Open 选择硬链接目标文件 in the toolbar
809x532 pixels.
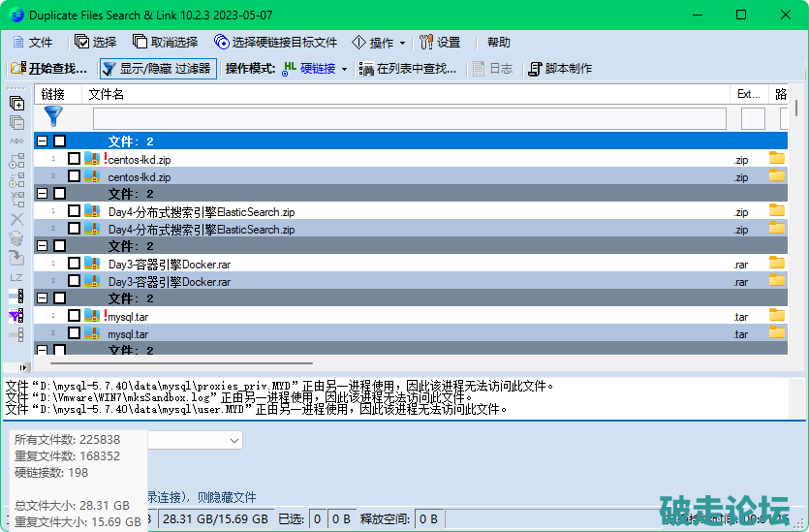[276, 43]
